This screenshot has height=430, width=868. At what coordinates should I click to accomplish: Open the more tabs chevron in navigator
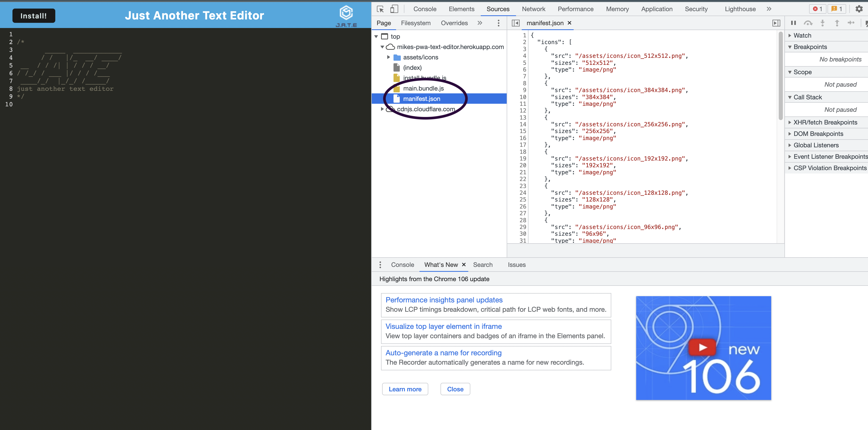point(480,23)
